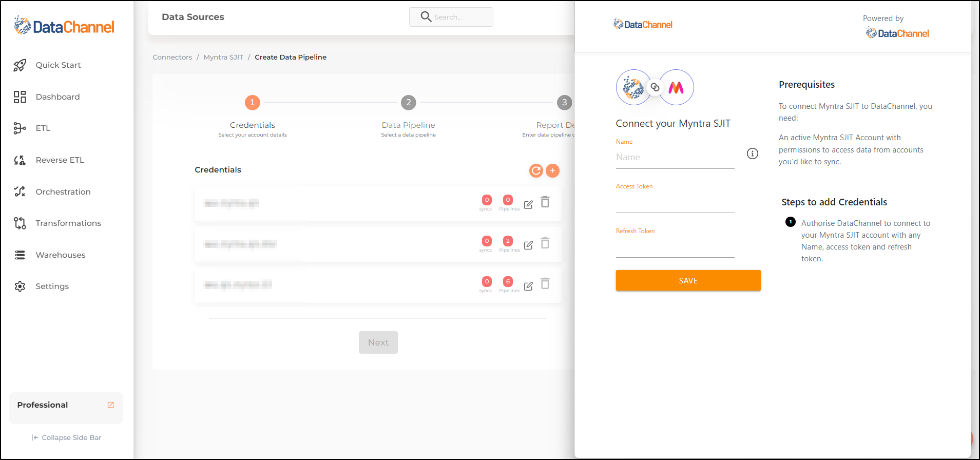Go to Dashboard in the sidebar
980x460 pixels.
point(57,97)
